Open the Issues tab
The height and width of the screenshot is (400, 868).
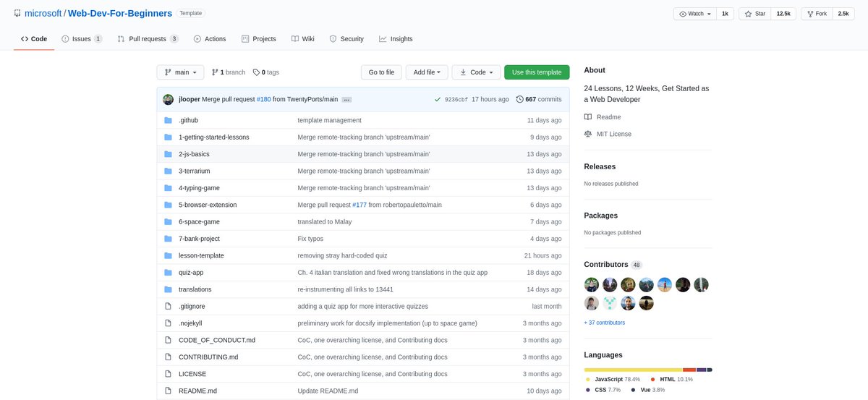click(x=82, y=39)
